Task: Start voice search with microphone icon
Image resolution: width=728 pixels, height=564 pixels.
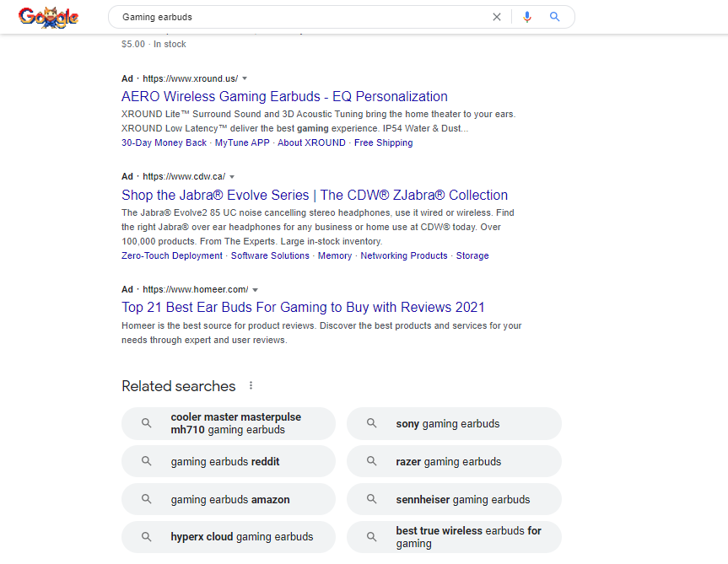Action: tap(527, 17)
